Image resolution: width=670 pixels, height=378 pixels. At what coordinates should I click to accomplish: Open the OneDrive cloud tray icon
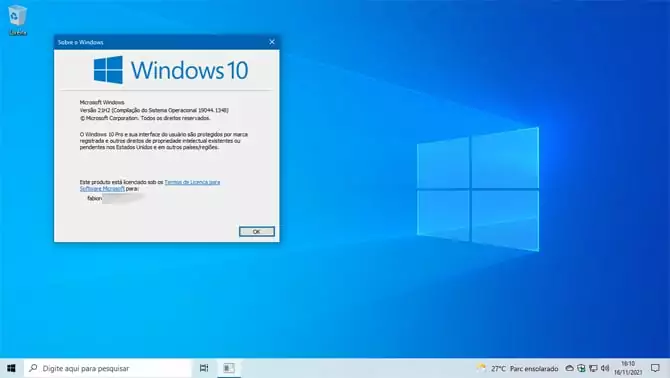(570, 368)
